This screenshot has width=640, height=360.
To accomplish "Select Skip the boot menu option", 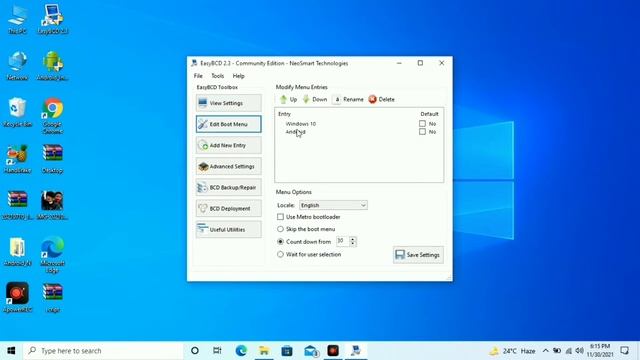I will [x=280, y=229].
